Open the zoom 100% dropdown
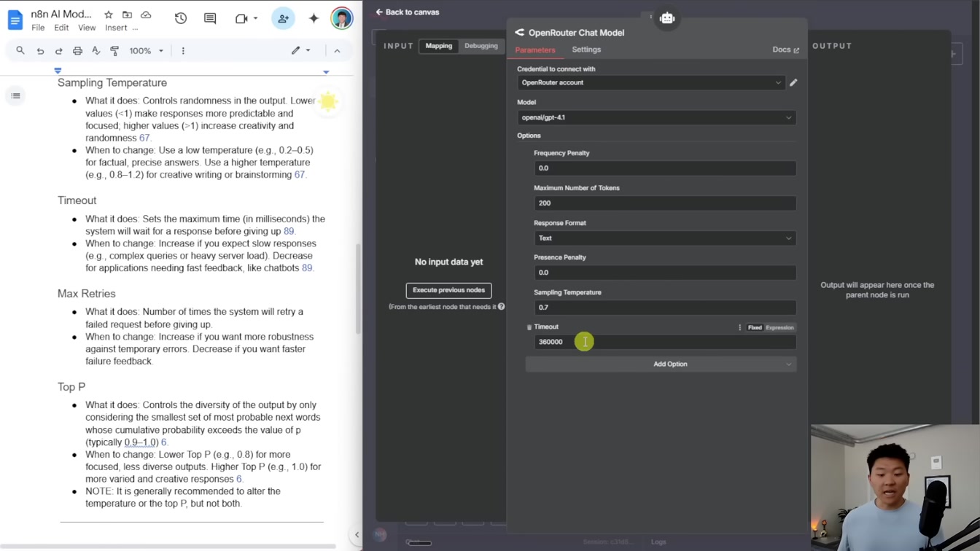 [146, 51]
